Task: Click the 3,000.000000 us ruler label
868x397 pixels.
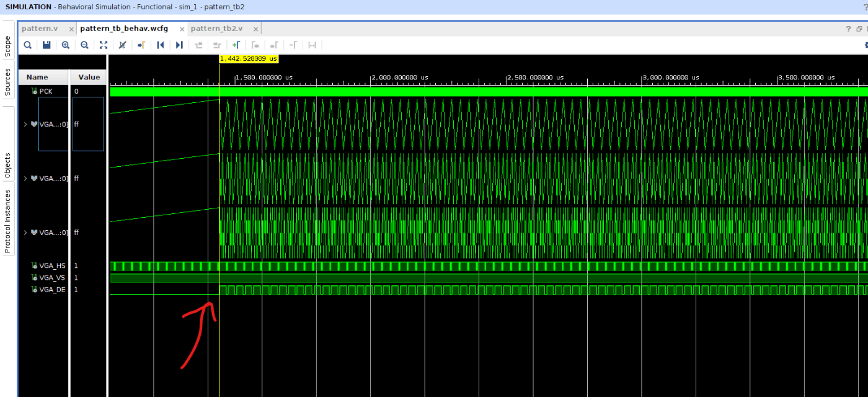Action: (x=671, y=77)
